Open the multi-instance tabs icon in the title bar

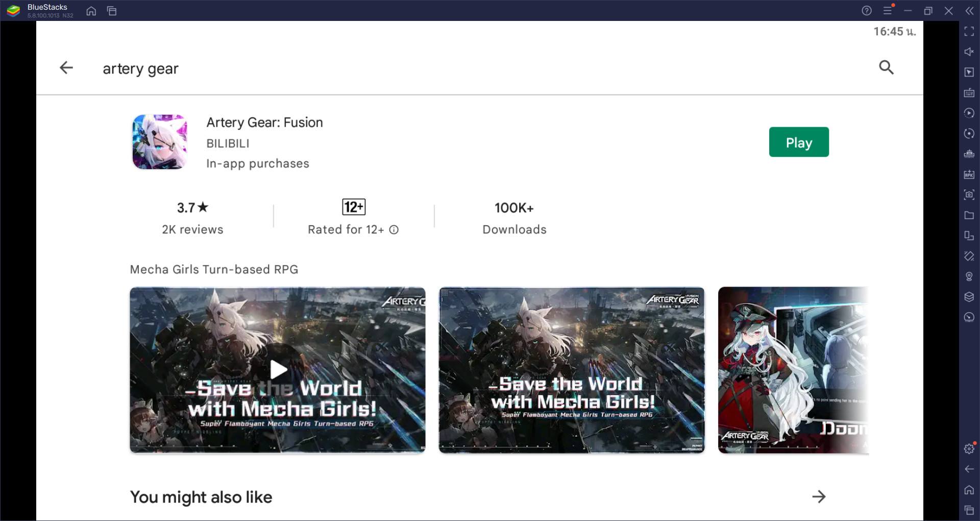tap(112, 11)
